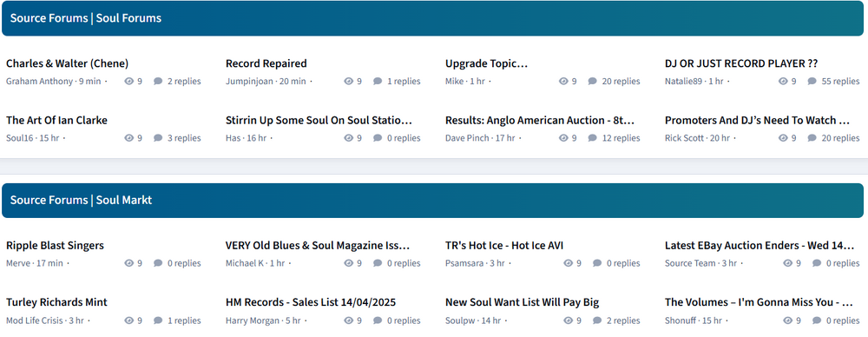Open the Promoters And DJ's Need To Watch topic

(757, 120)
